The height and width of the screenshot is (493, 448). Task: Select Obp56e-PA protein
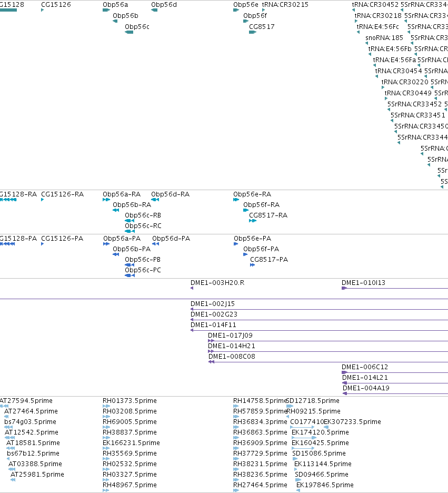click(x=236, y=244)
